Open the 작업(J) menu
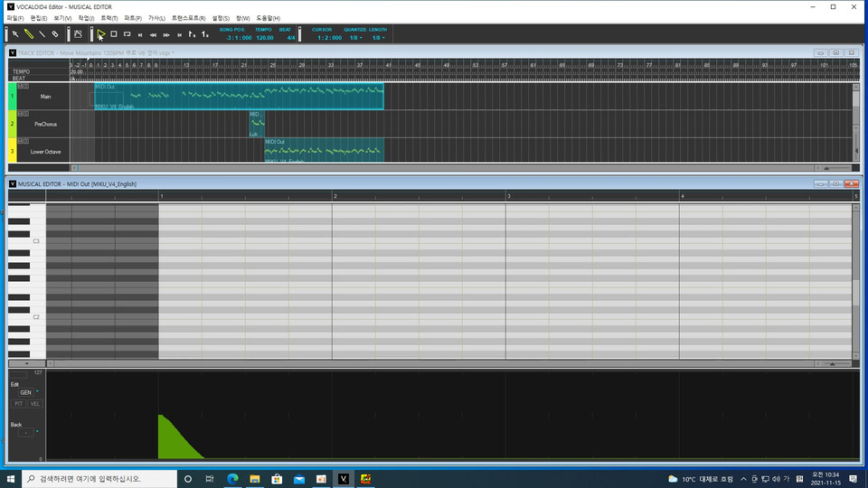868x488 pixels. [x=86, y=18]
